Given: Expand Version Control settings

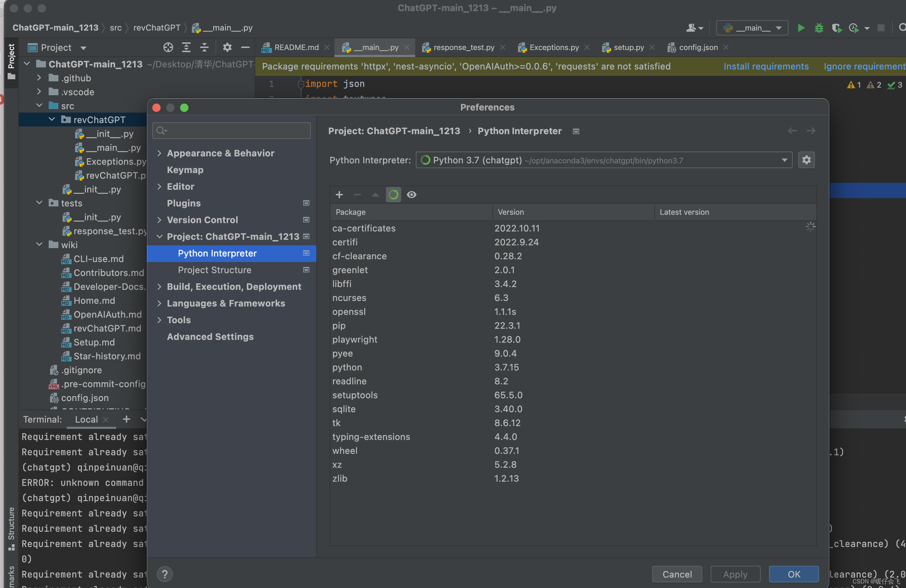Looking at the screenshot, I should point(159,220).
